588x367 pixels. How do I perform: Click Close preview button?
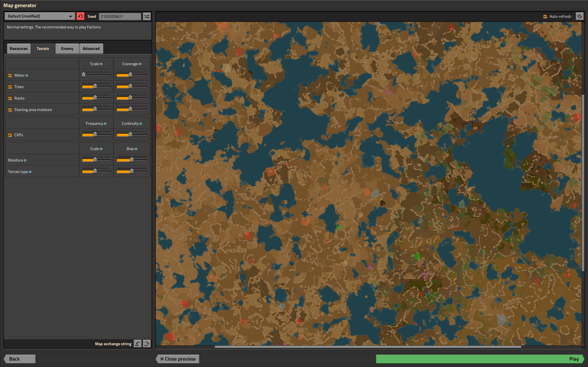point(178,359)
